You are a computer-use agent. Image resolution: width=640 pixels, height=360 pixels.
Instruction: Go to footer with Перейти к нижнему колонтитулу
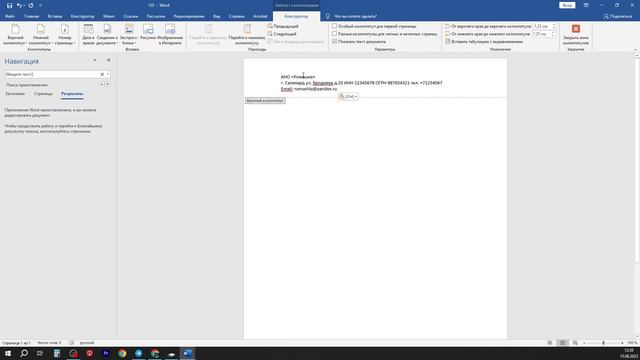[x=247, y=34]
